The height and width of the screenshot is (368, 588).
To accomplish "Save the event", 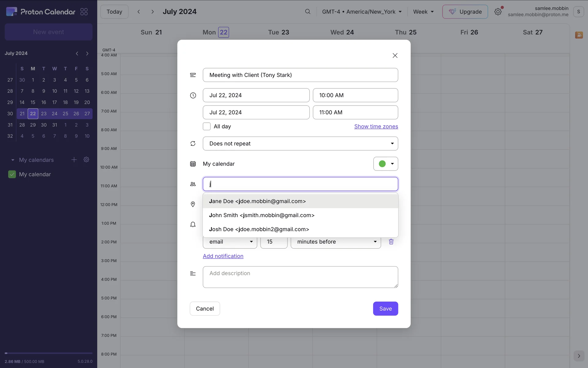I will point(385,309).
